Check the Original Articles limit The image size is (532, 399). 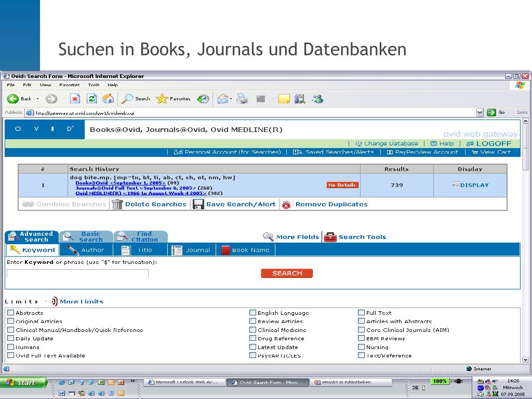[x=11, y=321]
